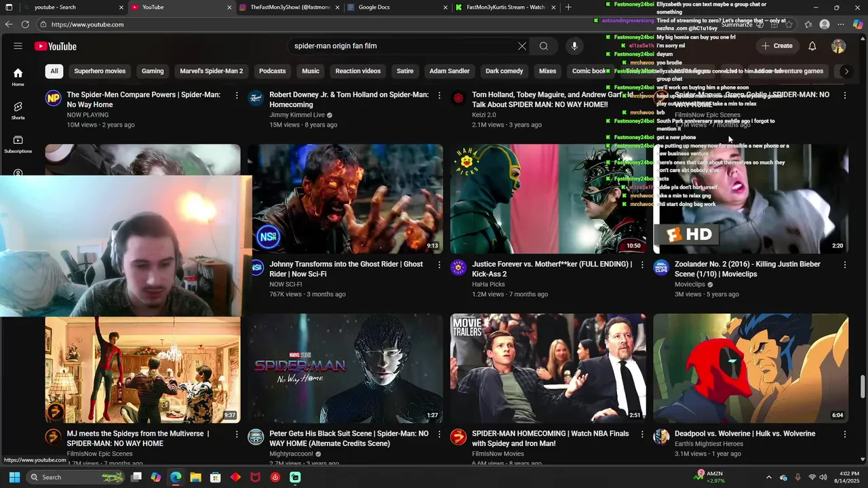The width and height of the screenshot is (868, 488).
Task: Start voice search with the microphone
Action: pos(574,46)
